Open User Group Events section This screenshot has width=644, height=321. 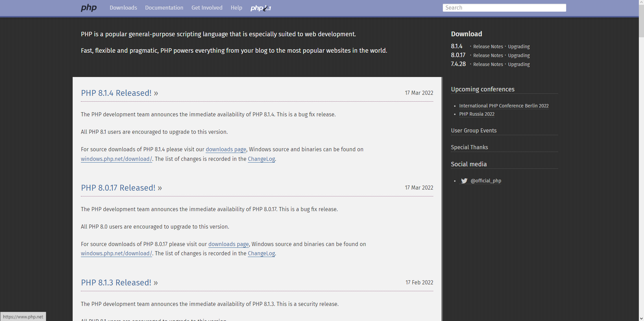[473, 130]
